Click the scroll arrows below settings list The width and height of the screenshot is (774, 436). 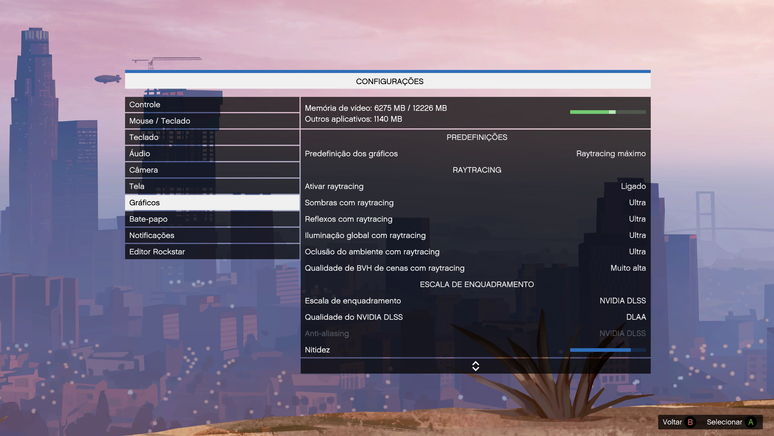475,366
